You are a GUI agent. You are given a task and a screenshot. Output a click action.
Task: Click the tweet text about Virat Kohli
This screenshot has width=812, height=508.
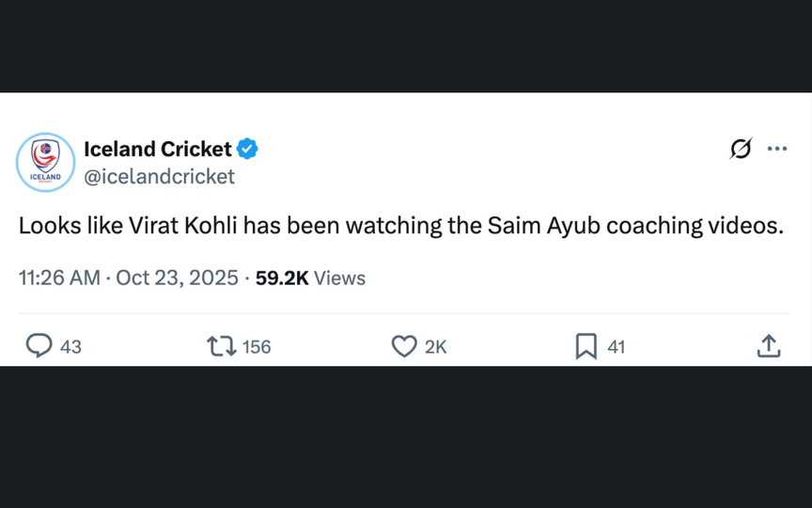pyautogui.click(x=400, y=227)
